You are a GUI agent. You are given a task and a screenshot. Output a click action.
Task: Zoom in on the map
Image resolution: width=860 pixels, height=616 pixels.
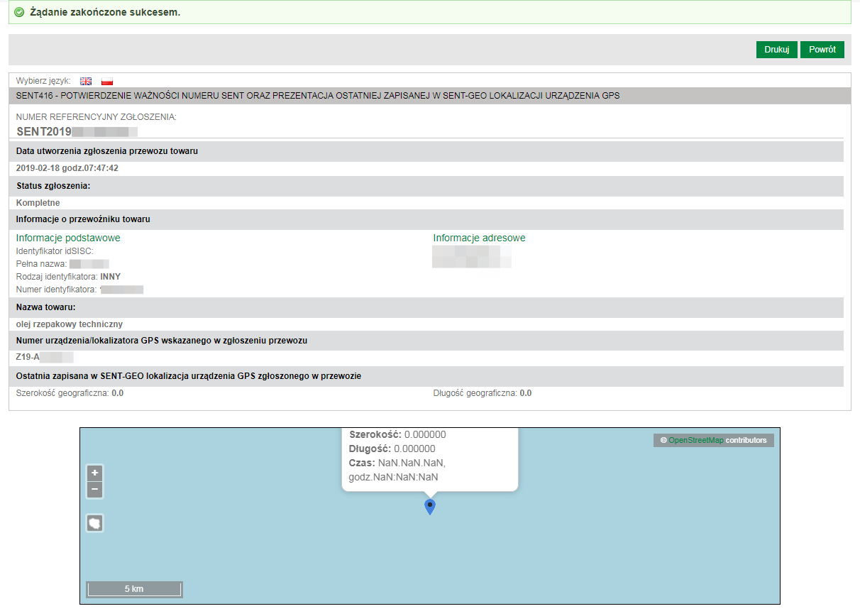(95, 473)
